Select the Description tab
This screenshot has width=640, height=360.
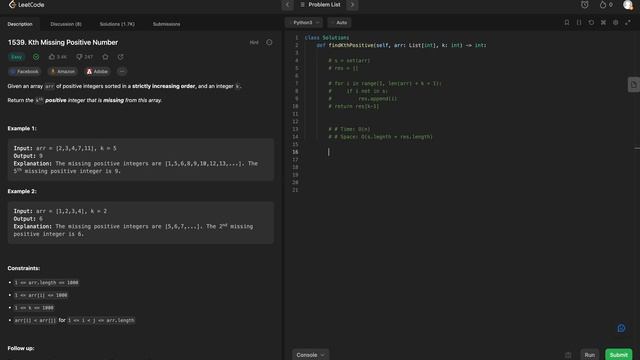pyautogui.click(x=20, y=24)
